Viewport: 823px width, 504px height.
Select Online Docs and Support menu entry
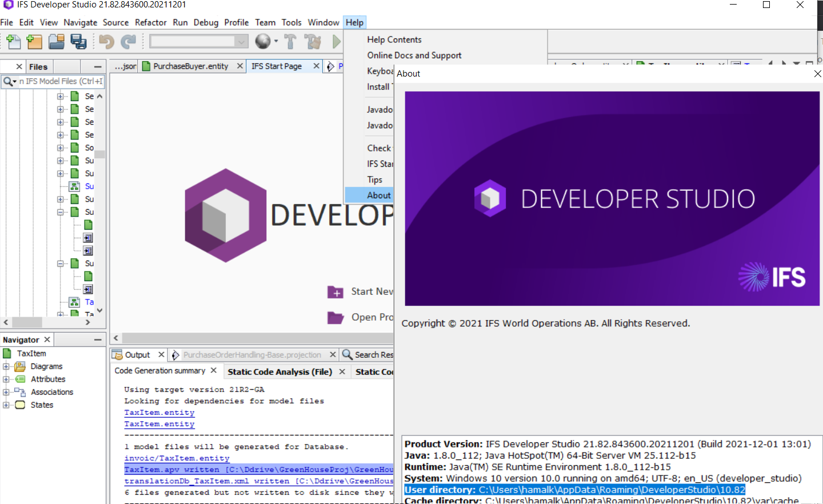[x=414, y=55]
